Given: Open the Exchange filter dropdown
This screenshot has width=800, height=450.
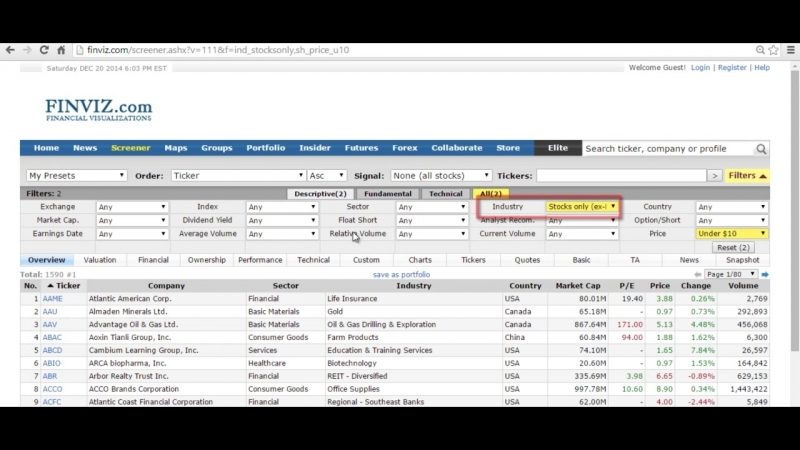Looking at the screenshot, I should click(x=132, y=207).
